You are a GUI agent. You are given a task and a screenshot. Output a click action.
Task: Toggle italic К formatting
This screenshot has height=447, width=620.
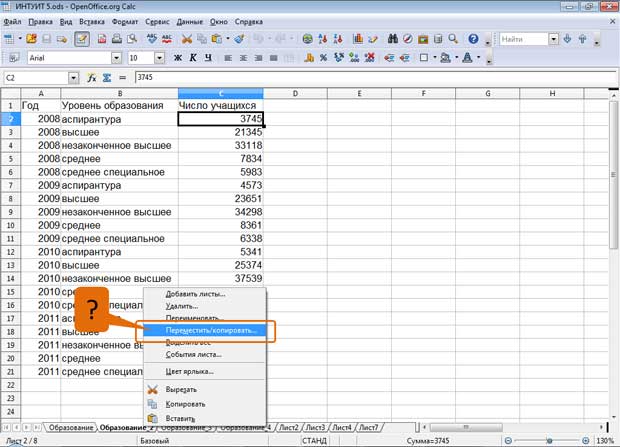pyautogui.click(x=193, y=58)
